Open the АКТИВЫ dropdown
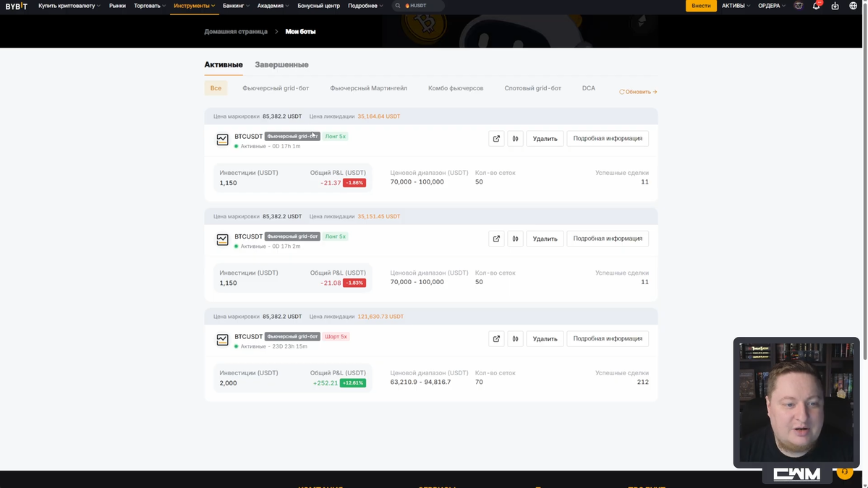This screenshot has height=488, width=868. (x=736, y=6)
